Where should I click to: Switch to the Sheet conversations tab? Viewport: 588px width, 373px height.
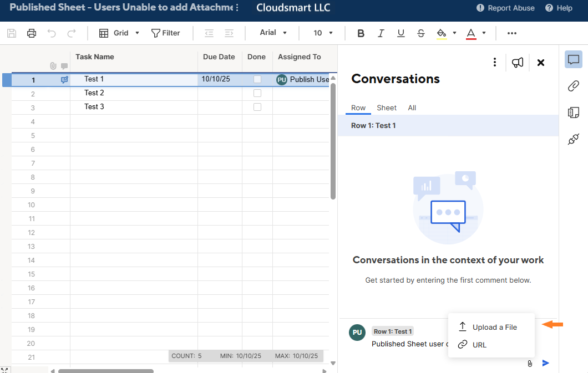[387, 108]
